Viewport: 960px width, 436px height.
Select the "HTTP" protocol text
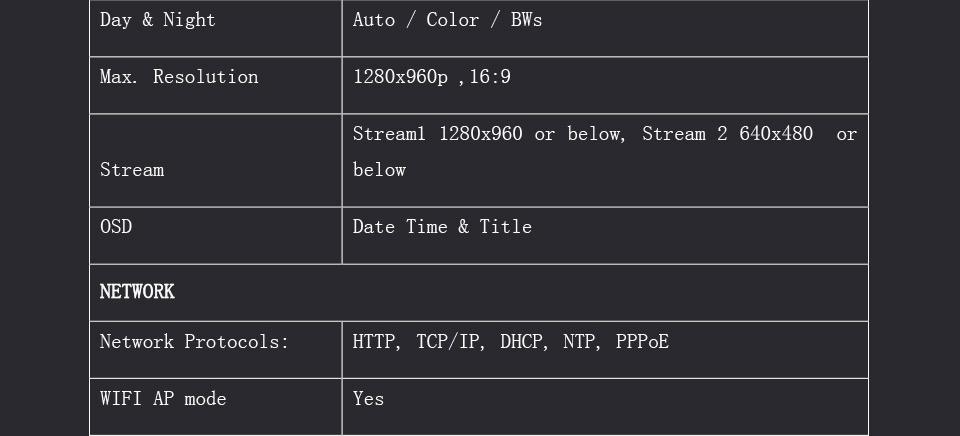[376, 342]
